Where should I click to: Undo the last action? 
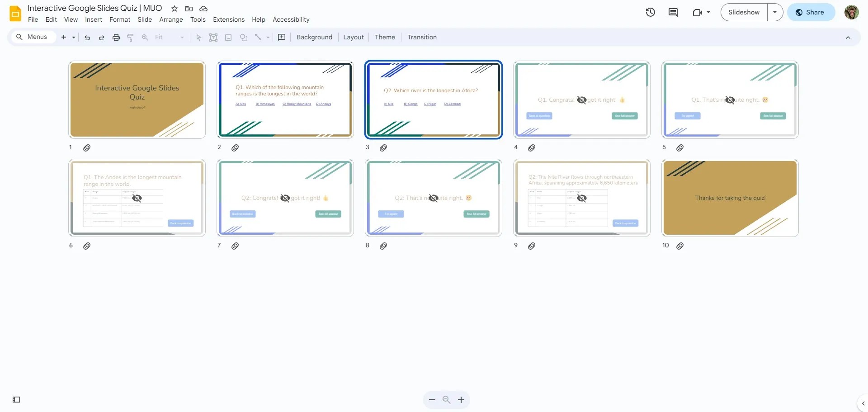(87, 38)
